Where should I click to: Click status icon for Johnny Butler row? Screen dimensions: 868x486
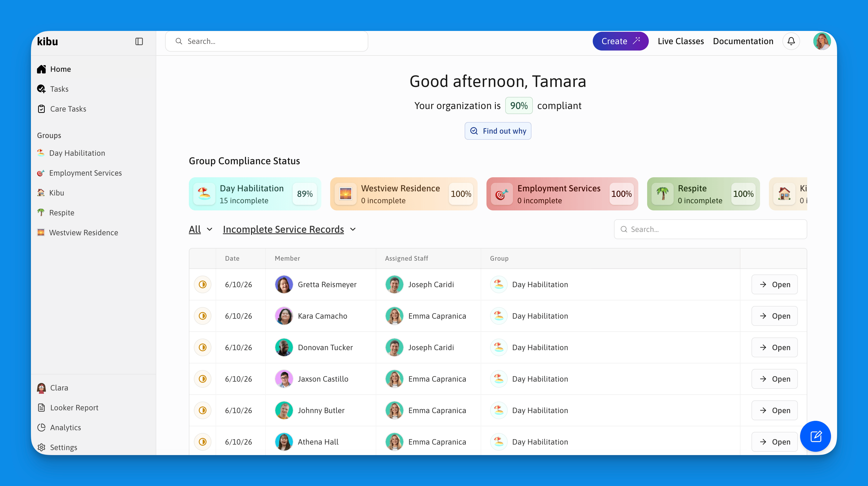point(203,410)
